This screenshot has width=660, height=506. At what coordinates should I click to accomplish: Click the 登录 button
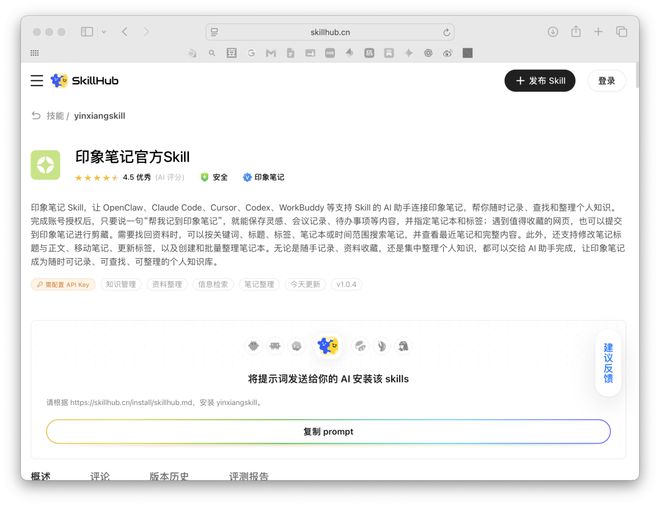(606, 80)
